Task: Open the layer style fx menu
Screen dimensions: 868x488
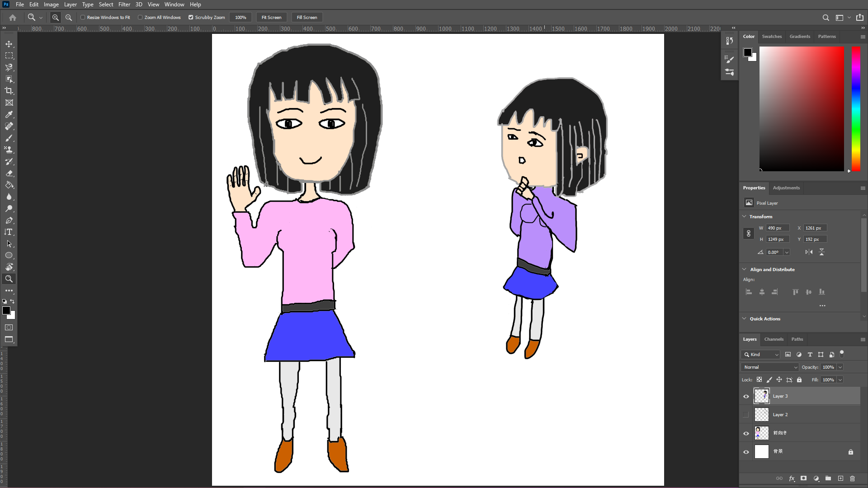Action: pyautogui.click(x=792, y=478)
